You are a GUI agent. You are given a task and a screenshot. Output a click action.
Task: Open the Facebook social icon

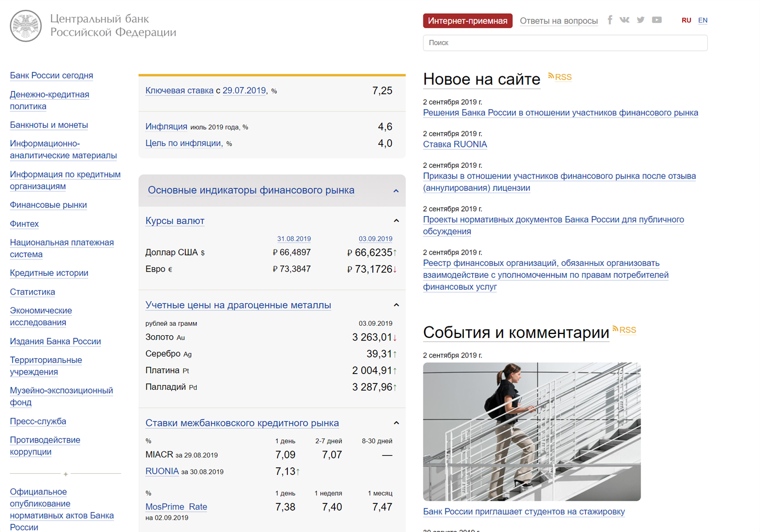[x=610, y=20]
